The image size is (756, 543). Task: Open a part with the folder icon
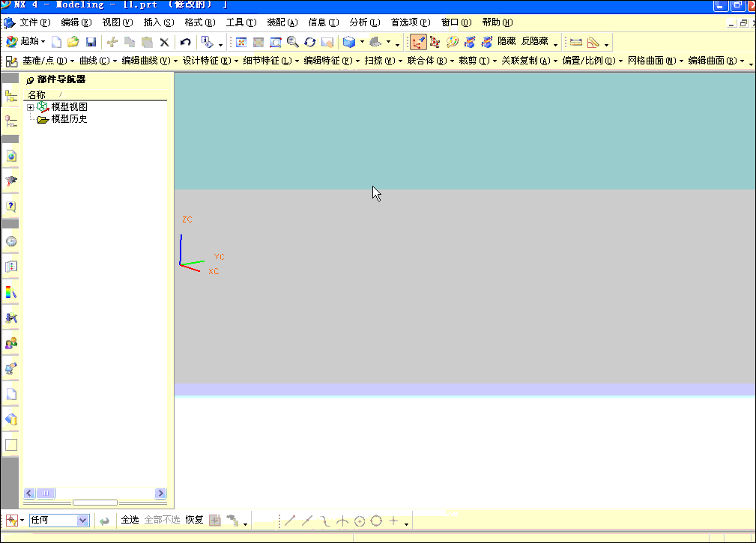click(73, 42)
